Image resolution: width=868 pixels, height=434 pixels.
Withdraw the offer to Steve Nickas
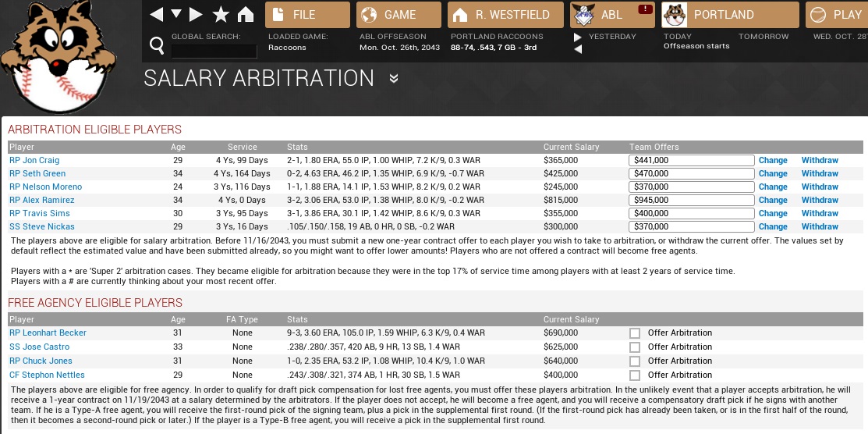point(820,226)
